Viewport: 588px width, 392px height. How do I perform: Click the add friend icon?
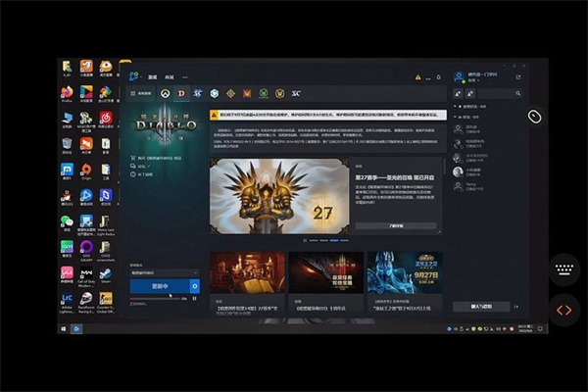[x=458, y=94]
